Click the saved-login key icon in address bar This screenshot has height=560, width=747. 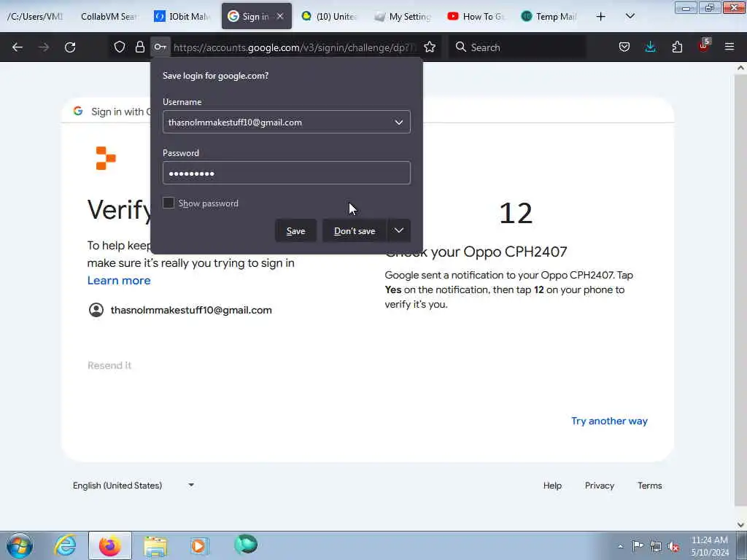(x=160, y=47)
